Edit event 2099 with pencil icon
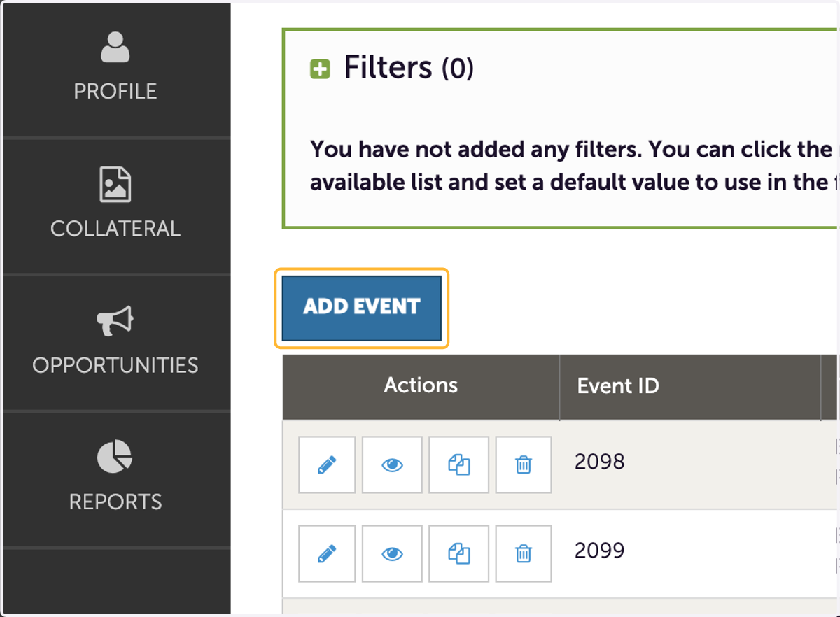840x617 pixels. 327,554
